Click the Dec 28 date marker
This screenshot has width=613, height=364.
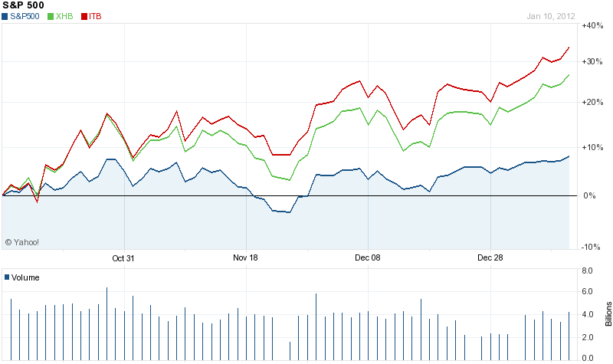click(490, 258)
